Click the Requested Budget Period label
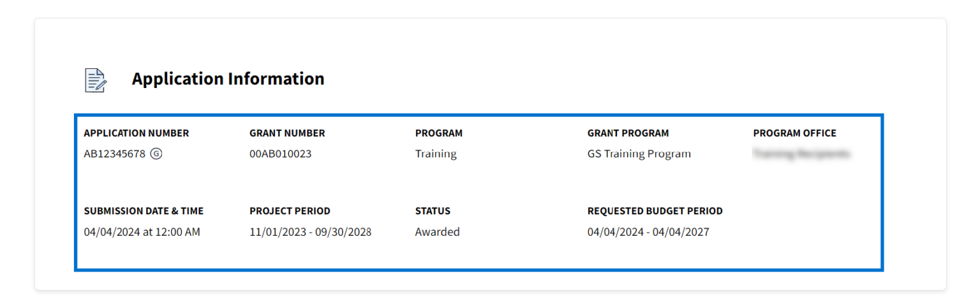The width and height of the screenshot is (980, 304). click(655, 211)
